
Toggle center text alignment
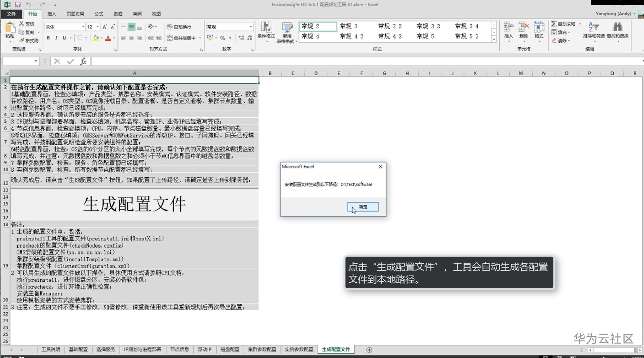click(131, 38)
